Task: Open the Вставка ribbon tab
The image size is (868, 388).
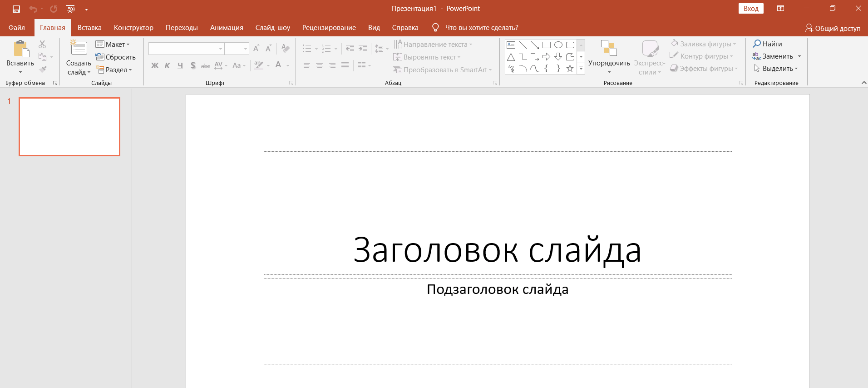Action: (89, 28)
